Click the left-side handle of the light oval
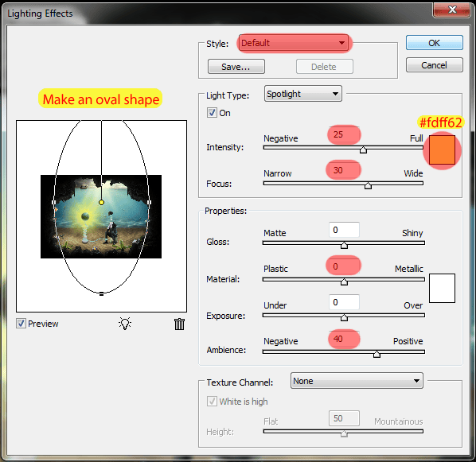The height and width of the screenshot is (462, 476). 54,202
